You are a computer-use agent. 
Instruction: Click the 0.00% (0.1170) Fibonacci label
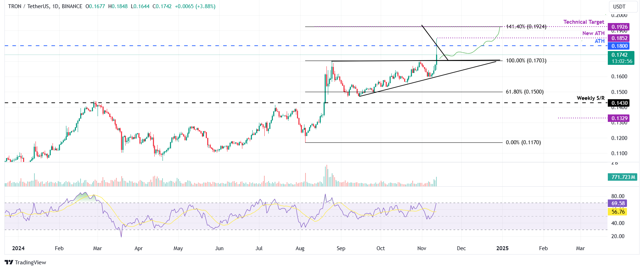click(523, 142)
